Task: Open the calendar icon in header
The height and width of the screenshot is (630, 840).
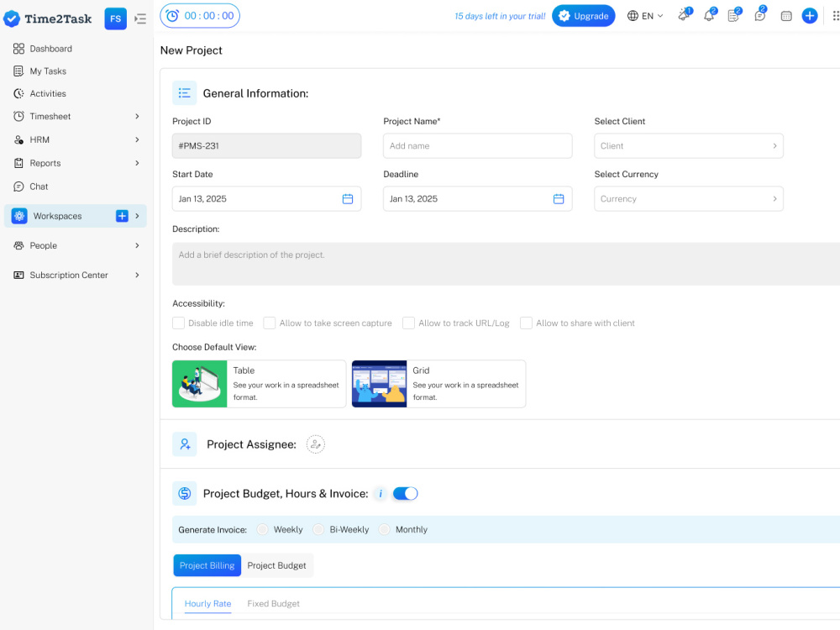Action: point(786,16)
